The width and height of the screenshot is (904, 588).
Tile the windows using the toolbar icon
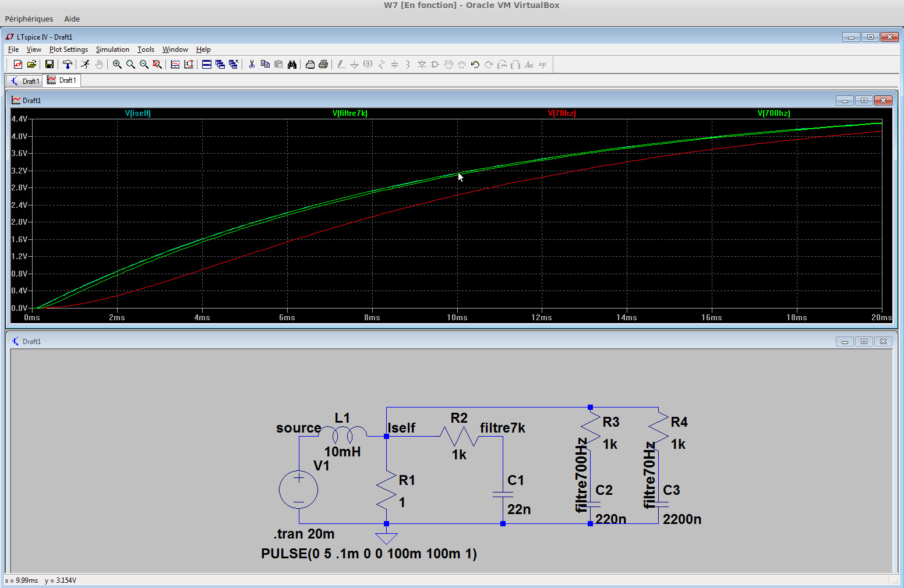pyautogui.click(x=207, y=65)
